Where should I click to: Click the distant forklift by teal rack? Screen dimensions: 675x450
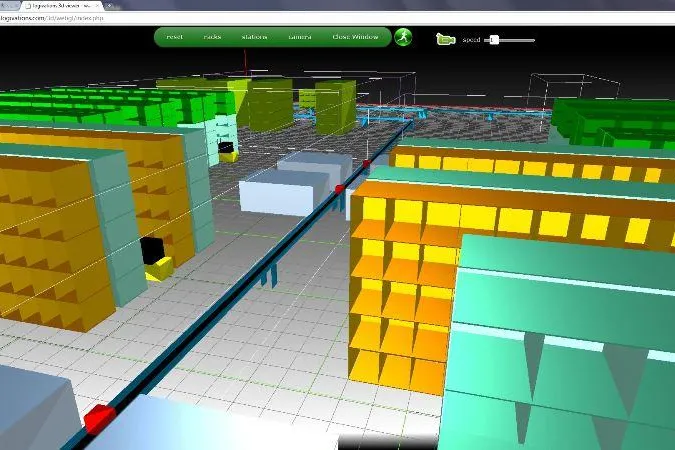click(227, 152)
